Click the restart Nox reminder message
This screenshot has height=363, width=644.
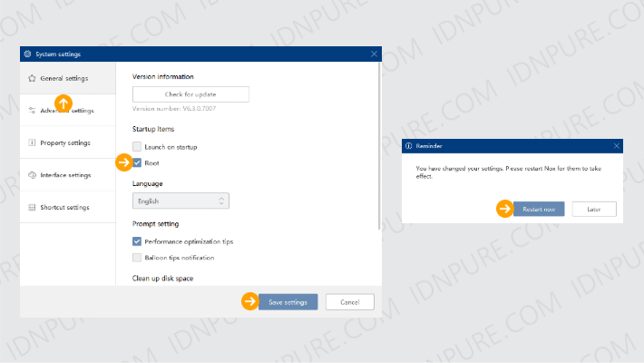pyautogui.click(x=509, y=172)
